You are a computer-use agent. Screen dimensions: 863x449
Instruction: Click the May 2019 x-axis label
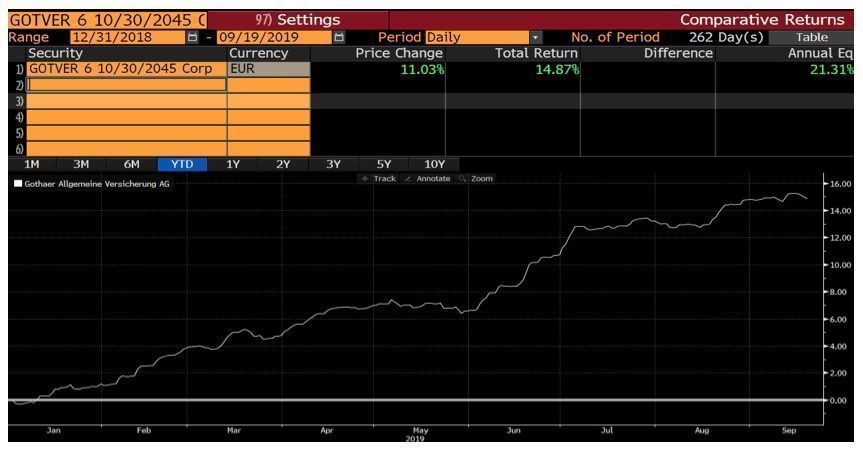click(x=418, y=434)
